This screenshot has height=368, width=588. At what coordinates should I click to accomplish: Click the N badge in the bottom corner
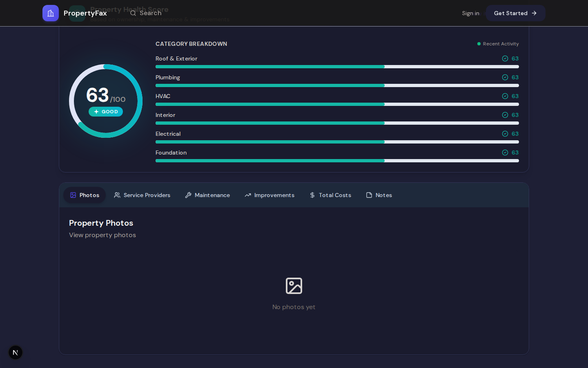(x=15, y=352)
